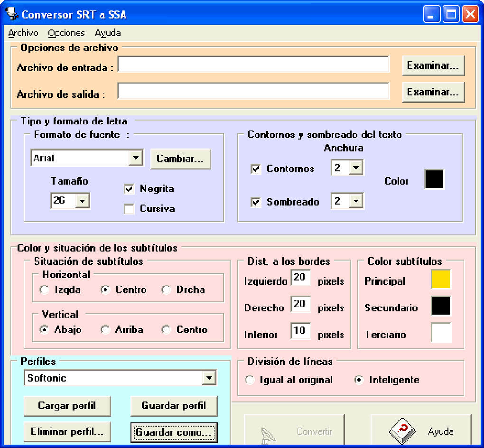Click the Cambiar... font button
The height and width of the screenshot is (448, 484).
pyautogui.click(x=181, y=159)
